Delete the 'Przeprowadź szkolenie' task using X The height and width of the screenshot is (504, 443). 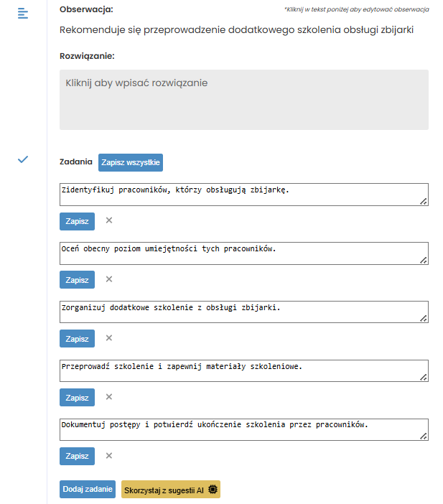[109, 396]
